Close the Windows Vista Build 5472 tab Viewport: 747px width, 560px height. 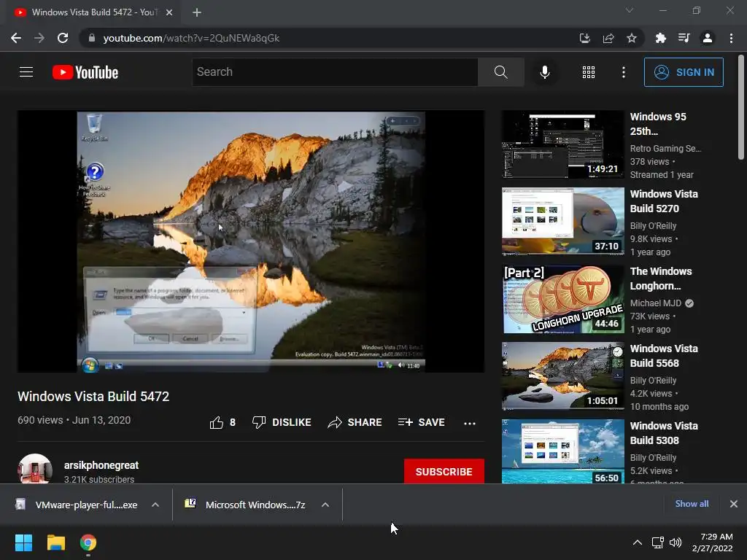click(169, 12)
